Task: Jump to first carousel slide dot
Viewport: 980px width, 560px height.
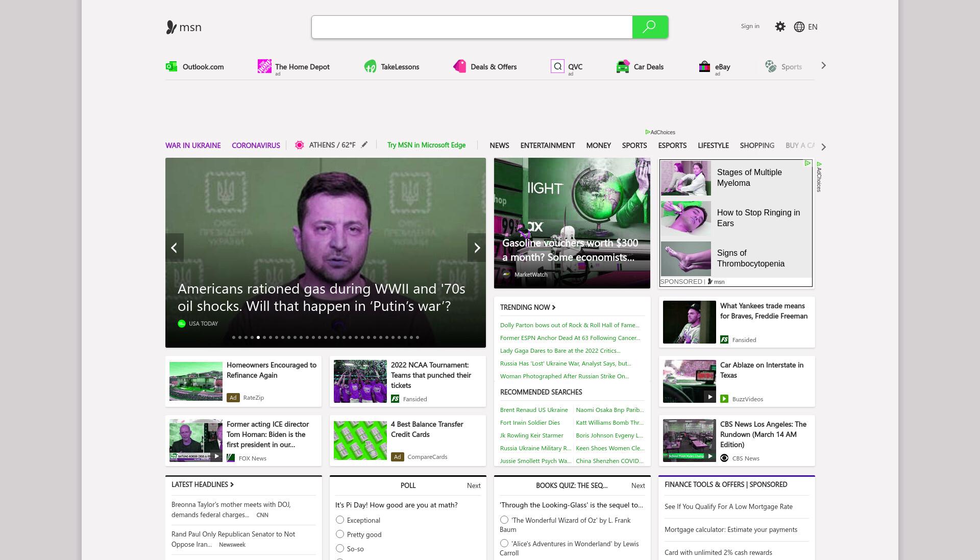Action: (x=234, y=337)
